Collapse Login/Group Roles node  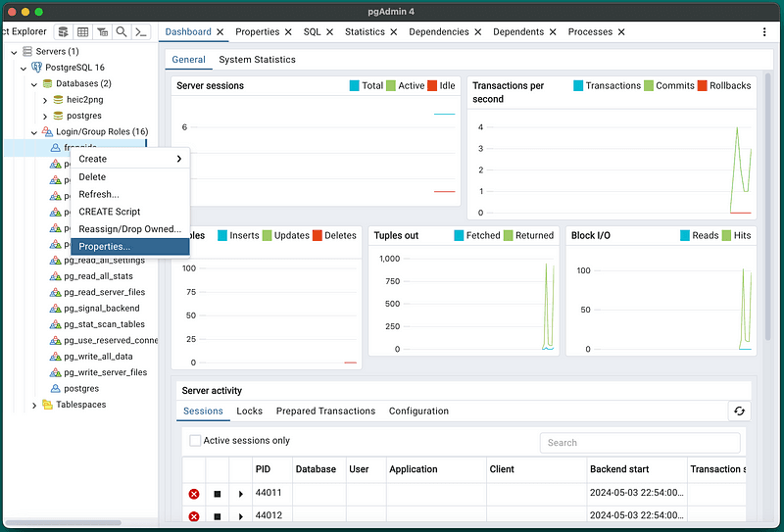pos(34,132)
